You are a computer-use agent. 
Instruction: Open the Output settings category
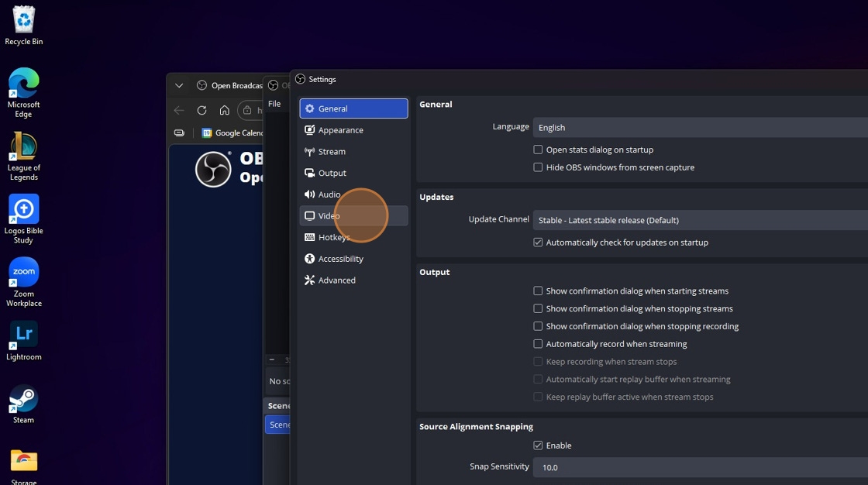[353, 173]
